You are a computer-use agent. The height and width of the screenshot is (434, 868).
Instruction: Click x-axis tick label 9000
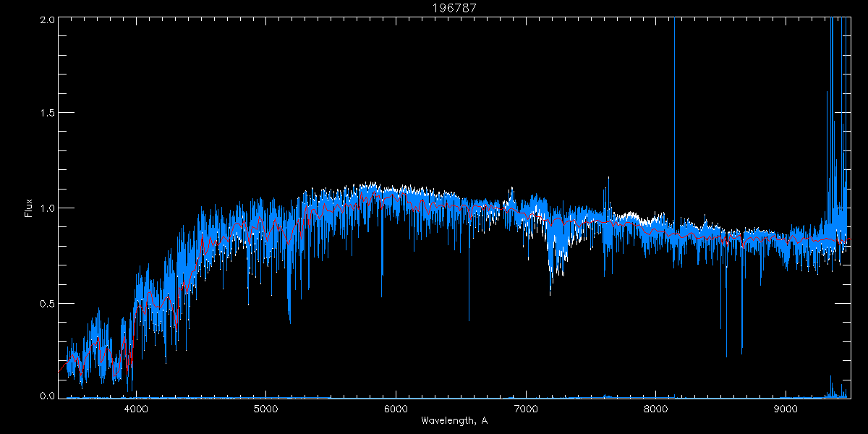[786, 408]
